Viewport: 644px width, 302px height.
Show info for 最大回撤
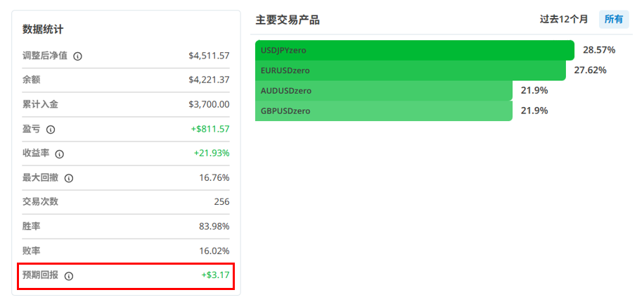[x=69, y=179]
